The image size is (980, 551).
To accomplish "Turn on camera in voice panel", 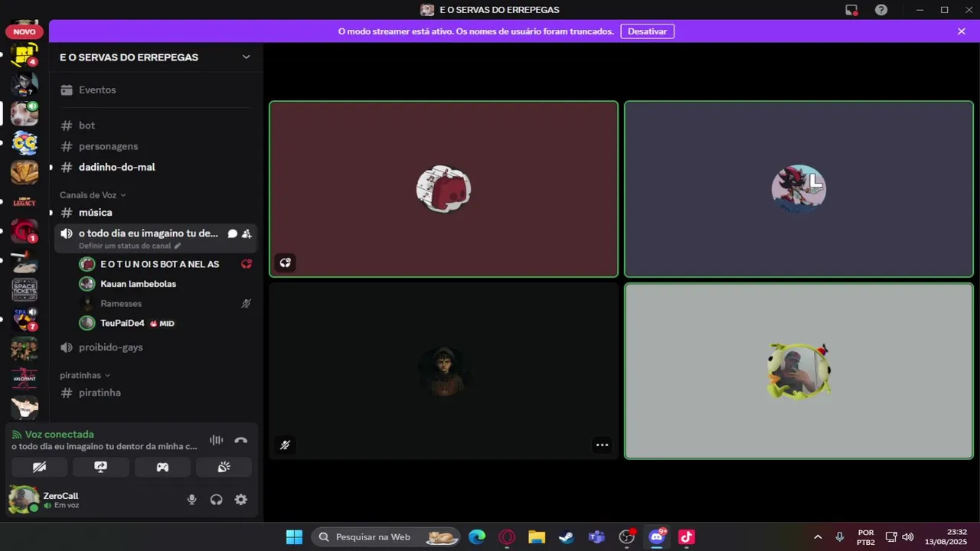I will (x=40, y=467).
